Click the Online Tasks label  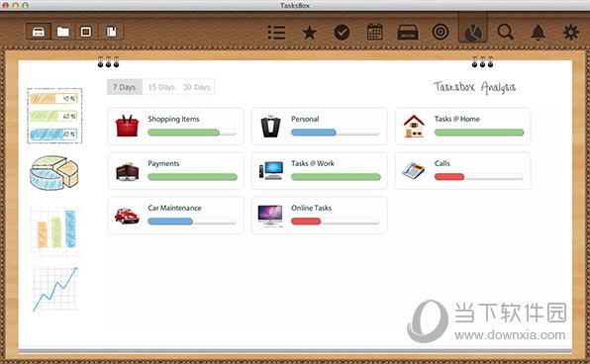tap(311, 208)
